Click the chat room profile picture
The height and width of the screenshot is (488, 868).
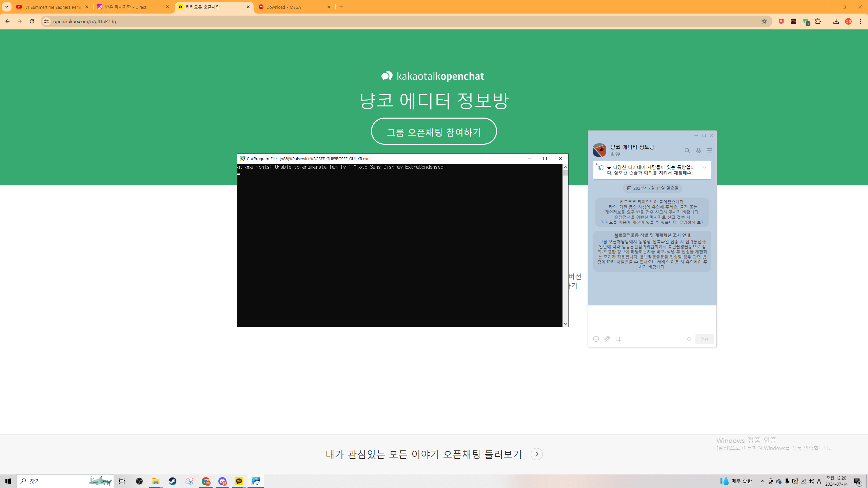pos(599,150)
